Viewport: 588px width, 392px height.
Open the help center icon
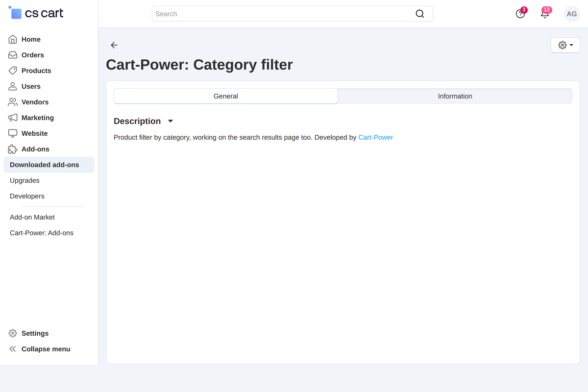pos(520,14)
